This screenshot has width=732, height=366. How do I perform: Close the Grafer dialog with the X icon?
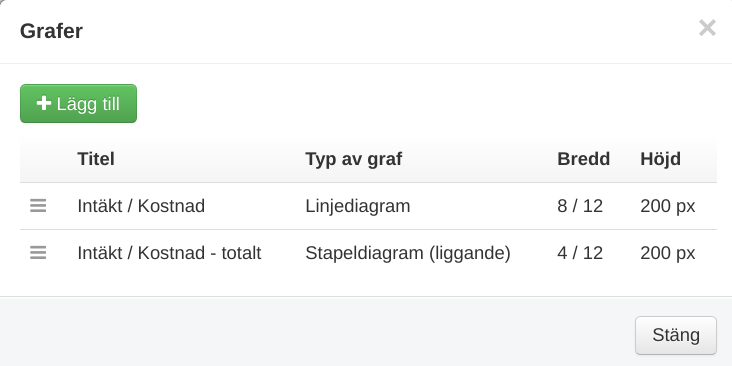click(707, 28)
